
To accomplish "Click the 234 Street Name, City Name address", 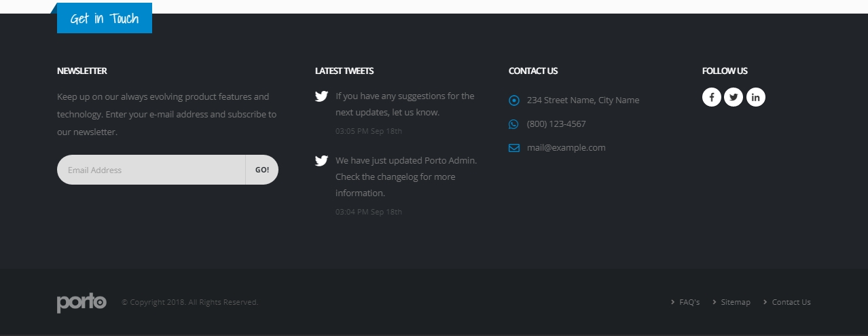I will [x=583, y=100].
